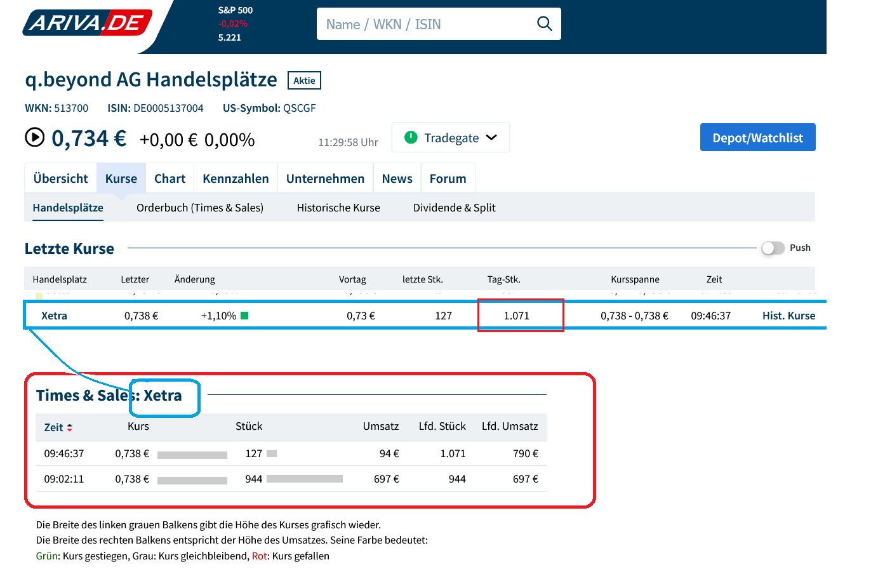871x588 pixels.
Task: Click the Zeit column sort arrows
Action: click(x=70, y=427)
